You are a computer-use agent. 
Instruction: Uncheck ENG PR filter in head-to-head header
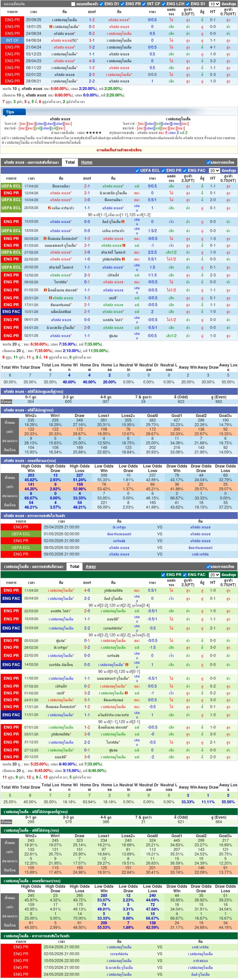click(x=122, y=4)
